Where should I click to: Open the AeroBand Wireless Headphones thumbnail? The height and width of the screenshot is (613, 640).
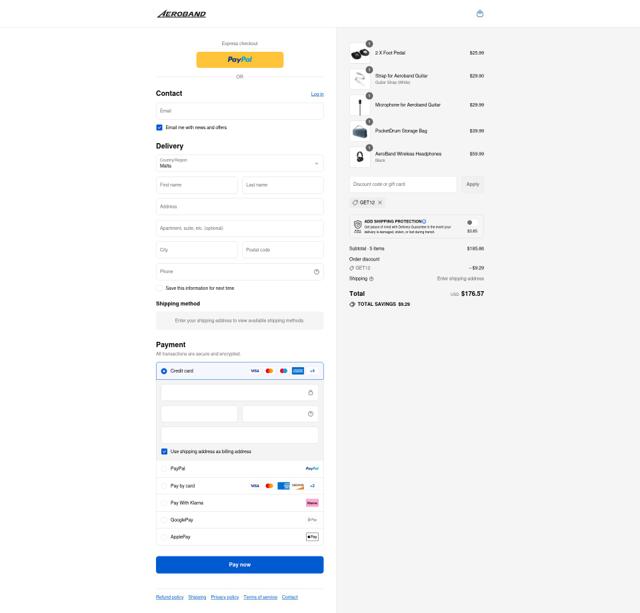(x=360, y=157)
